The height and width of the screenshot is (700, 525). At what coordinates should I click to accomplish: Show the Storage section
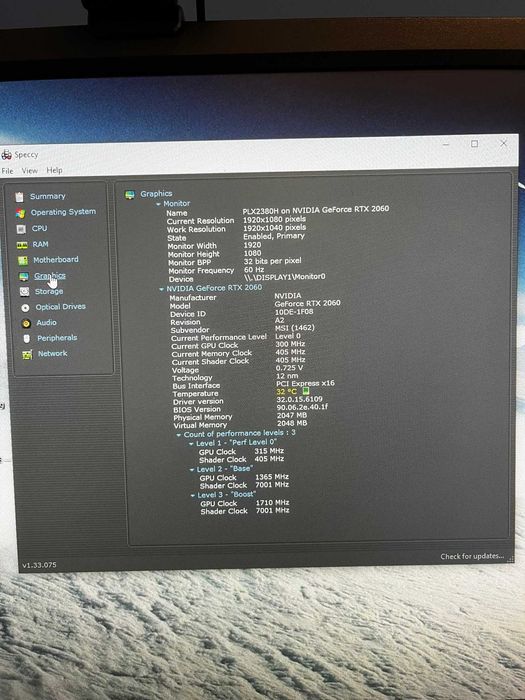(x=49, y=291)
